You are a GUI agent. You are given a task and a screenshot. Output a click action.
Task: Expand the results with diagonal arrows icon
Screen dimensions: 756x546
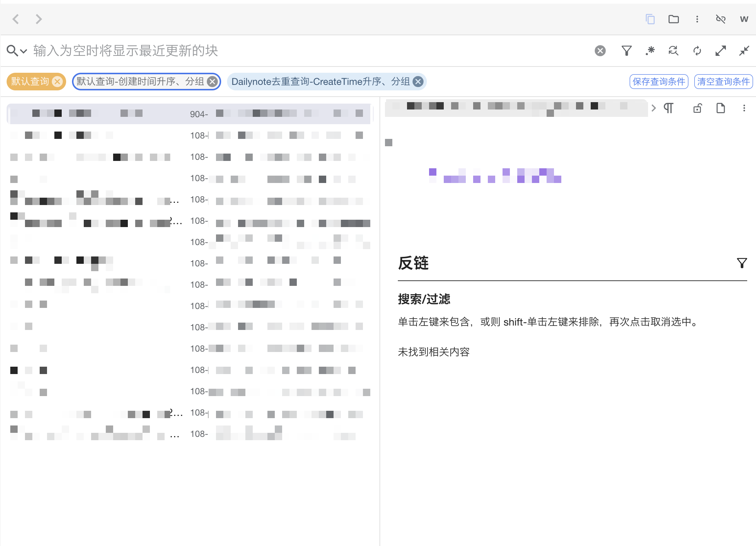(x=720, y=51)
